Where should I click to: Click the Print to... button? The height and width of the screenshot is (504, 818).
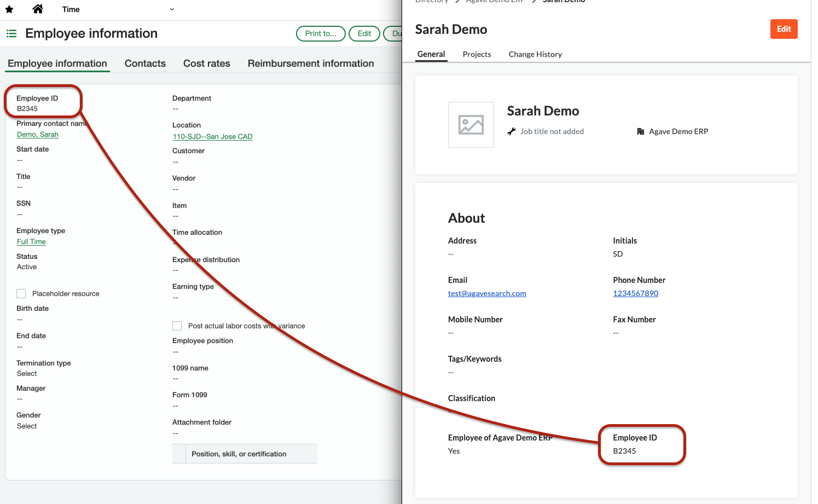coord(321,33)
